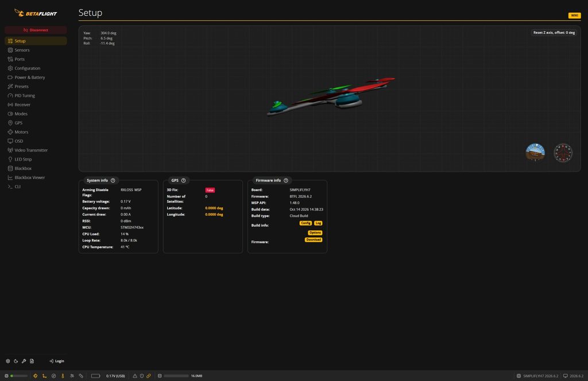
Task: View build Config
Action: [x=305, y=223]
